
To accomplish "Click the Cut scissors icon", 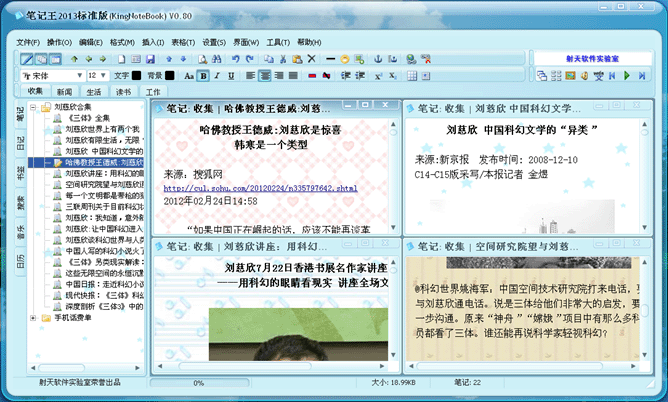I will click(283, 59).
